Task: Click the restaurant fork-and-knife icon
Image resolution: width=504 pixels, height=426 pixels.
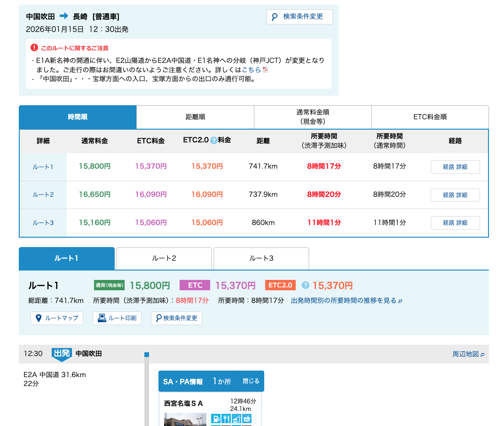Action: [x=226, y=418]
